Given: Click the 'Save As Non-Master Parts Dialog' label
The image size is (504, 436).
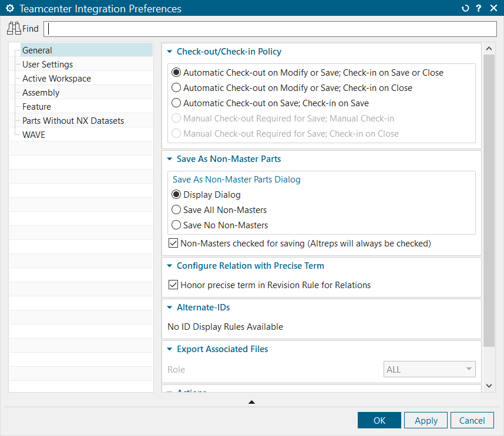Looking at the screenshot, I should 237,180.
